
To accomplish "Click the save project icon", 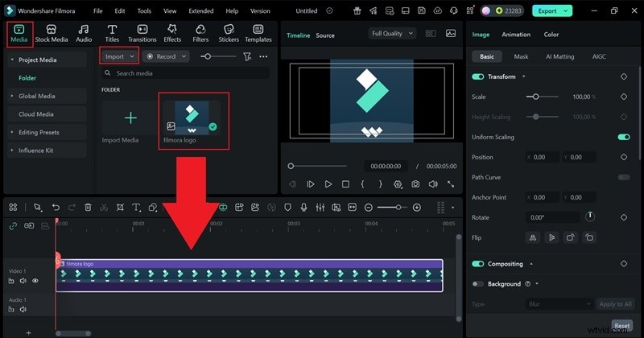I will coord(421,11).
